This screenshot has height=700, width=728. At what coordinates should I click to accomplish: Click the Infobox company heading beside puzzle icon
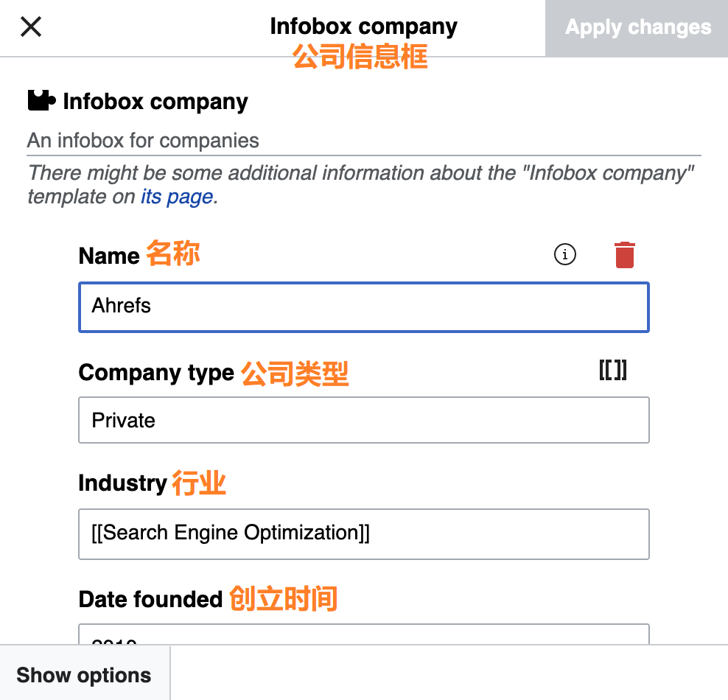click(x=155, y=102)
